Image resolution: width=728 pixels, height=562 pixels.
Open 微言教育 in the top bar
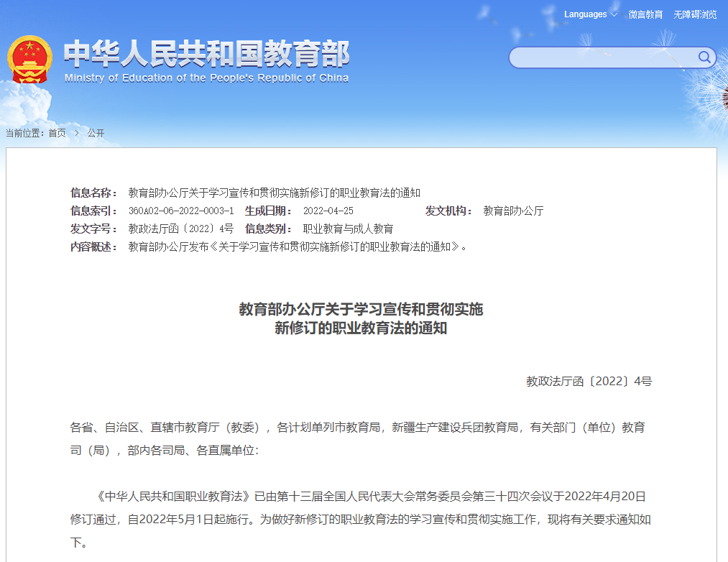point(646,14)
